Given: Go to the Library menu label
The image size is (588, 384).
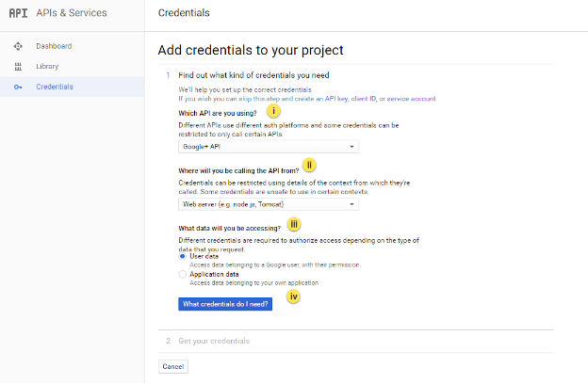Looking at the screenshot, I should 47,67.
